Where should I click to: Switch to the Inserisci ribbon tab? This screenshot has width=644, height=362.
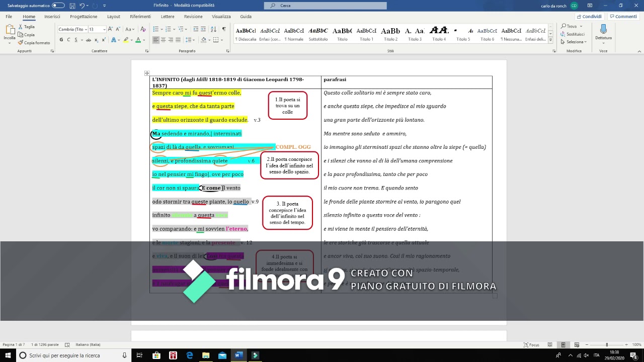(52, 17)
